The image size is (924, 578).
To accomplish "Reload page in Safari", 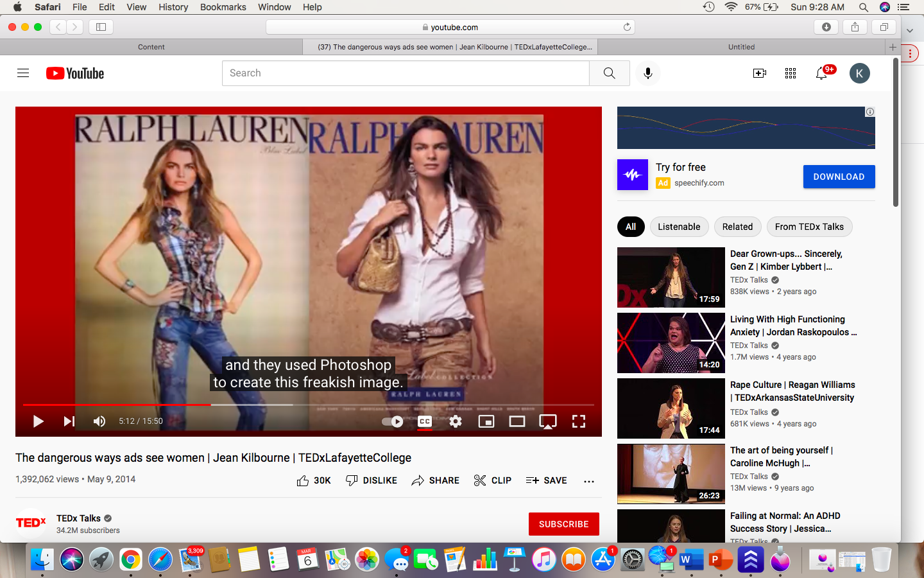I will [x=627, y=27].
